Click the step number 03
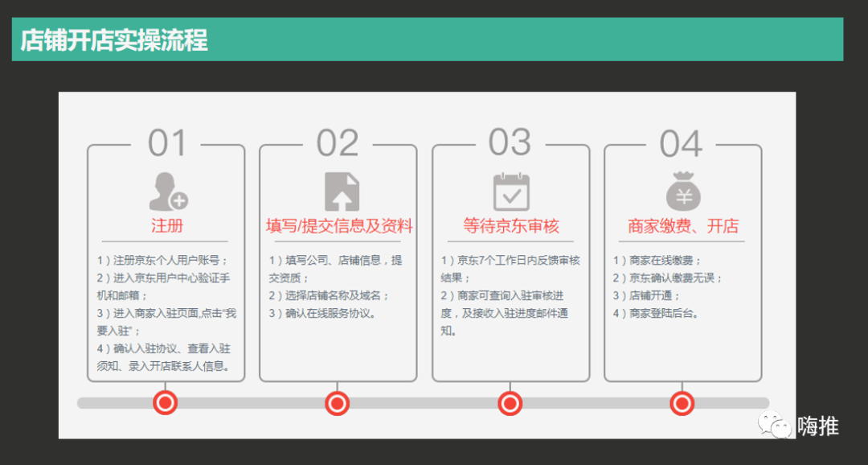 tap(510, 142)
